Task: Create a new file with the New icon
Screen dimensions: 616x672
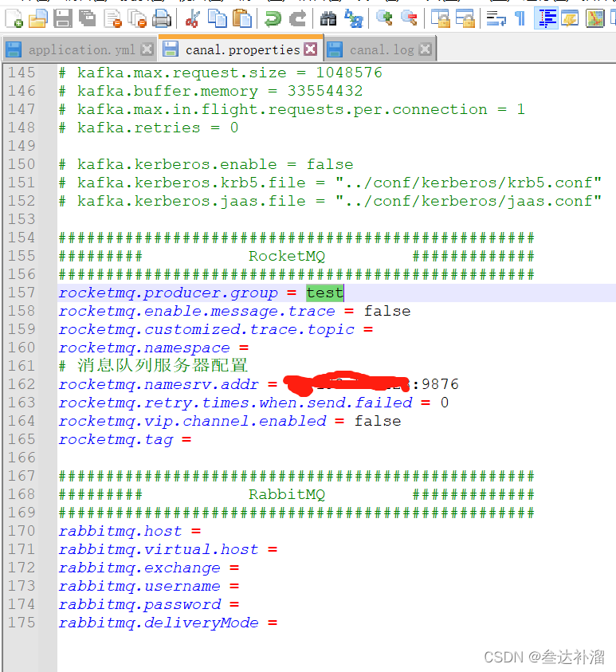Action: [14, 19]
